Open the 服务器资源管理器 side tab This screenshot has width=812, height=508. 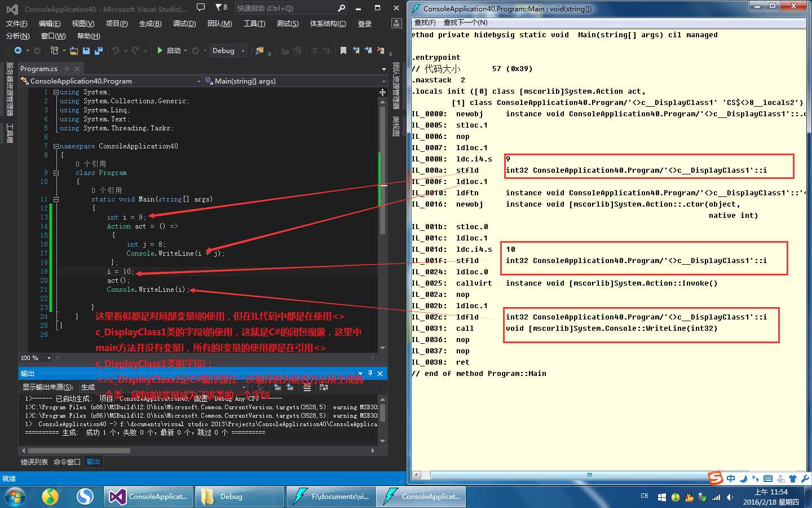9,89
